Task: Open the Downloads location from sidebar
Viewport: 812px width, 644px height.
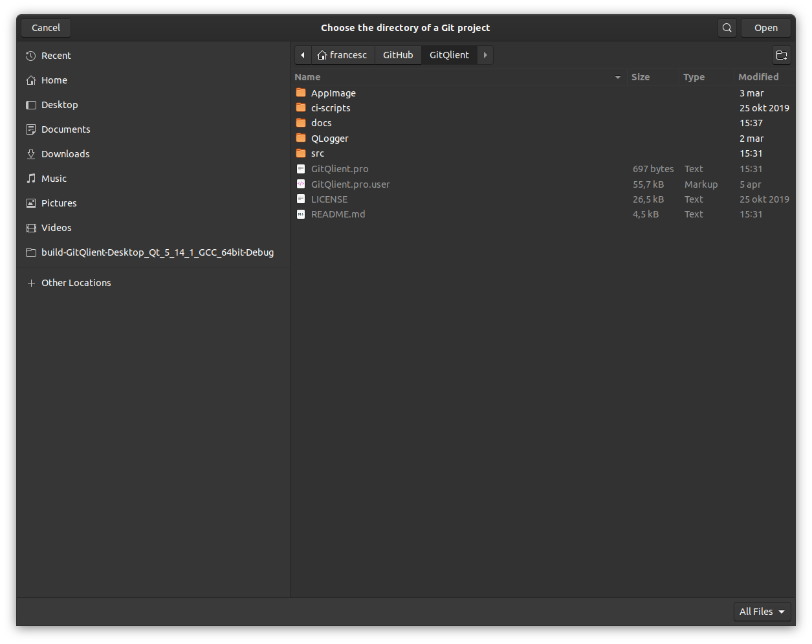Action: (x=65, y=154)
